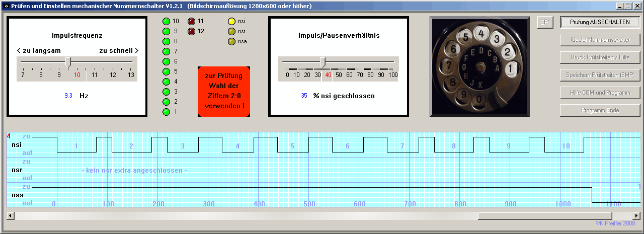The height and width of the screenshot is (234, 644).
Task: Click the green indicator LED for pulse 5
Action: point(166,71)
